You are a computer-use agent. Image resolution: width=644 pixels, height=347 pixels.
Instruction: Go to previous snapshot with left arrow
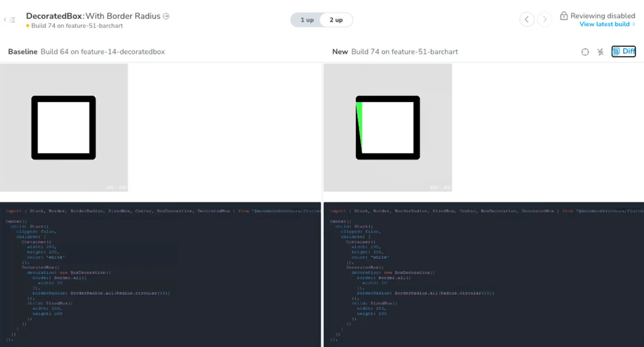point(527,19)
